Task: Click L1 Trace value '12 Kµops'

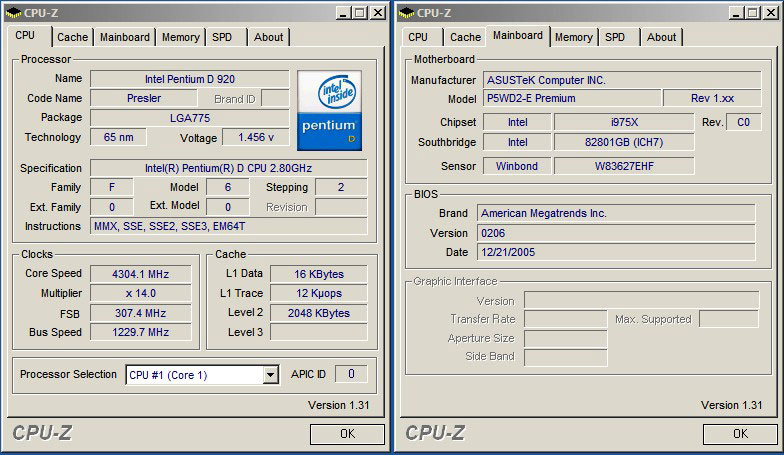Action: click(x=318, y=293)
